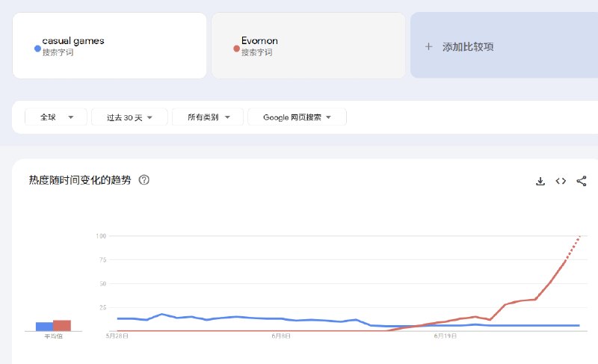Image resolution: width=598 pixels, height=364 pixels.
Task: Click the 热度随时间变化的趋势 chart title
Action: click(80, 180)
